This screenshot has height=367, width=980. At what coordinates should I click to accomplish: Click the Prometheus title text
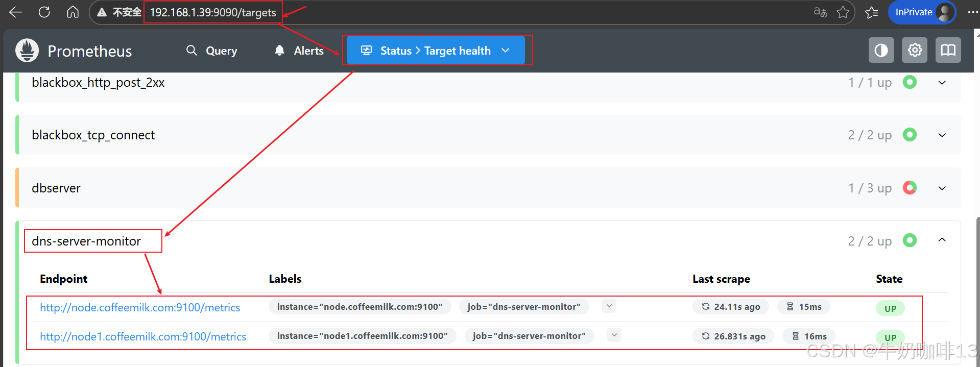pos(90,51)
